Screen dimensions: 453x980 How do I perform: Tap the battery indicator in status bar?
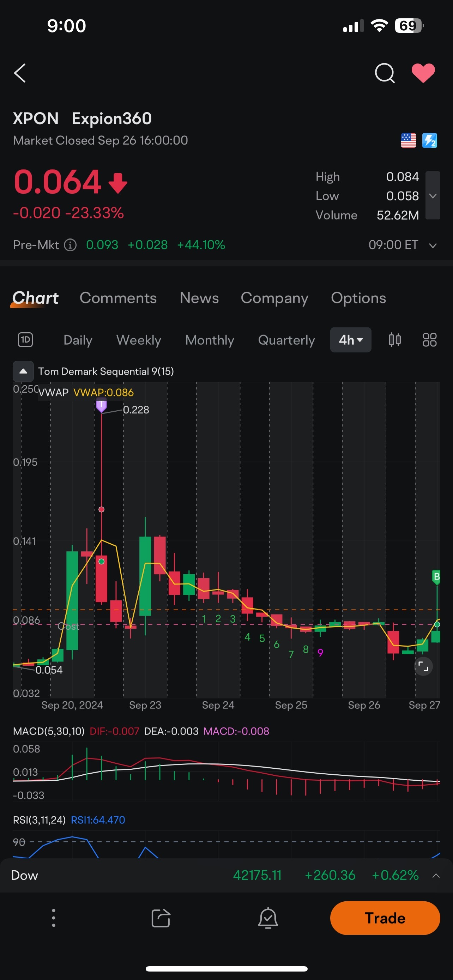[410, 26]
